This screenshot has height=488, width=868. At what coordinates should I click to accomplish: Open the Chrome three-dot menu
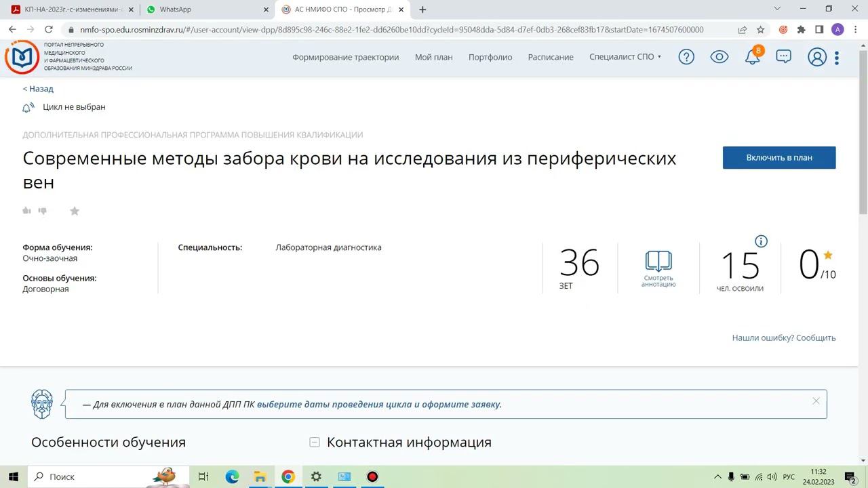coord(855,30)
